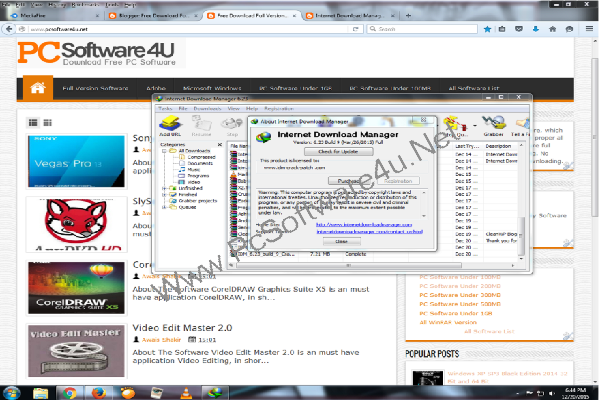Click the IDM file list's right scroll arrow
Viewport: 600px width, 400px height.
[x=513, y=265]
